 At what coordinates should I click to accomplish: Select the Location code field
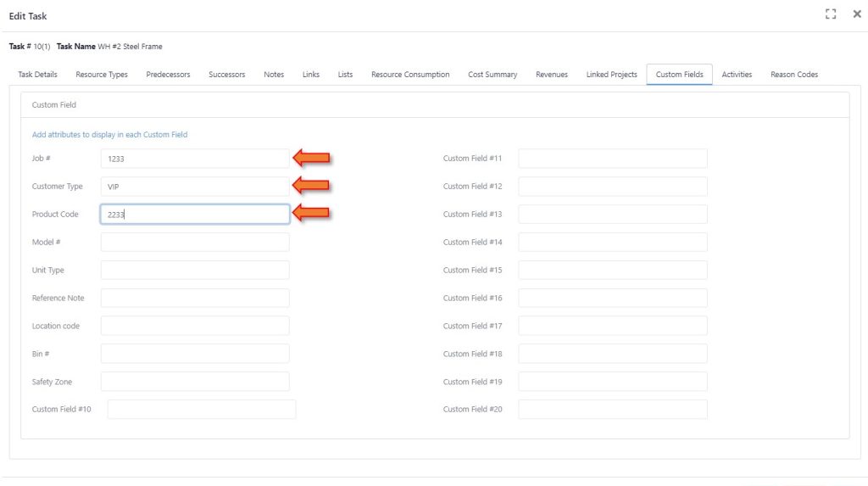tap(195, 326)
